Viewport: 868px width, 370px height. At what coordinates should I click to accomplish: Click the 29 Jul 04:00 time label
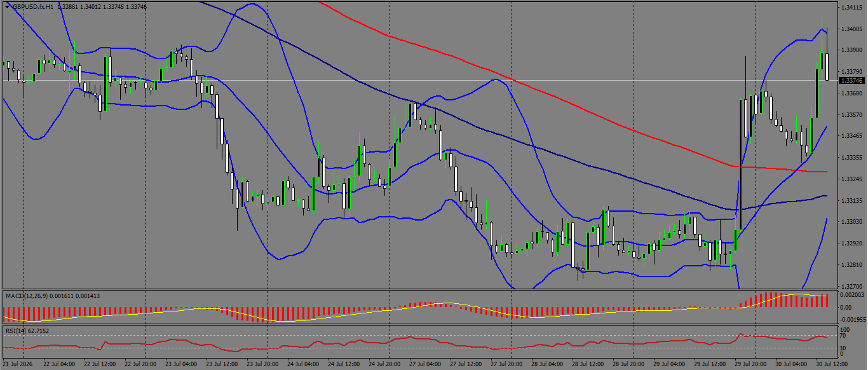tap(670, 365)
